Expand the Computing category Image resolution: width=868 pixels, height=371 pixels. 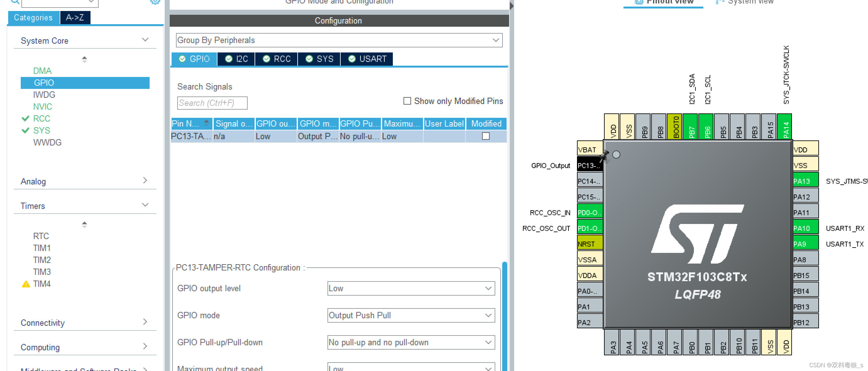145,346
